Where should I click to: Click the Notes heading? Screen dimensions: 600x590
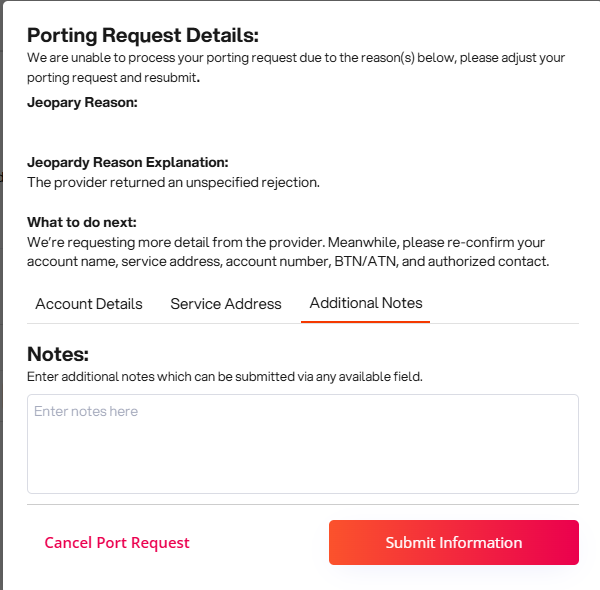[x=58, y=354]
